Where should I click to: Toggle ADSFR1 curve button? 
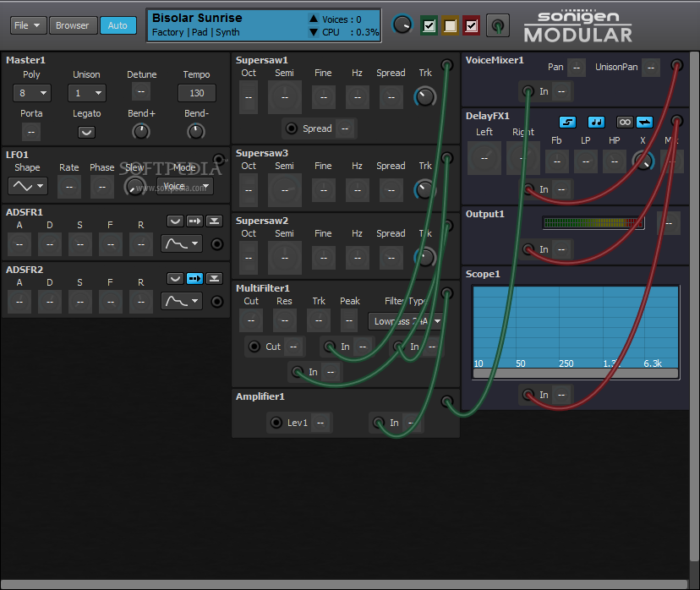(175, 221)
